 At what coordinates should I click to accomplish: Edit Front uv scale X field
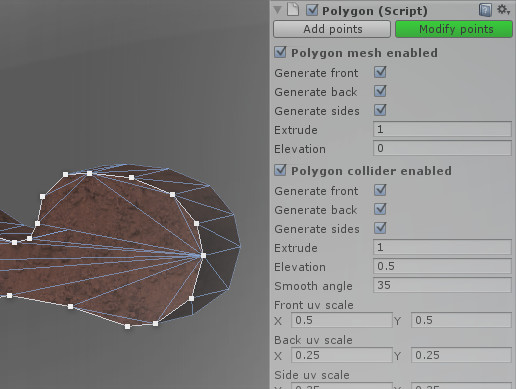(x=342, y=320)
